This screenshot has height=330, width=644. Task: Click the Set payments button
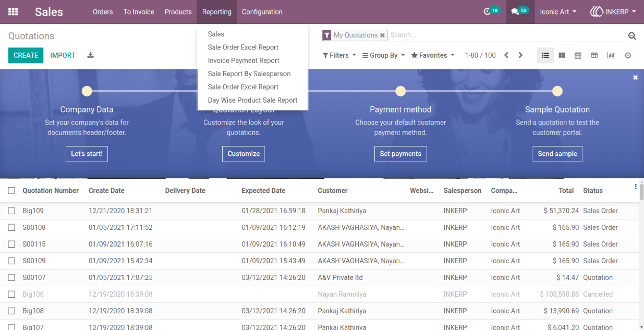point(400,154)
